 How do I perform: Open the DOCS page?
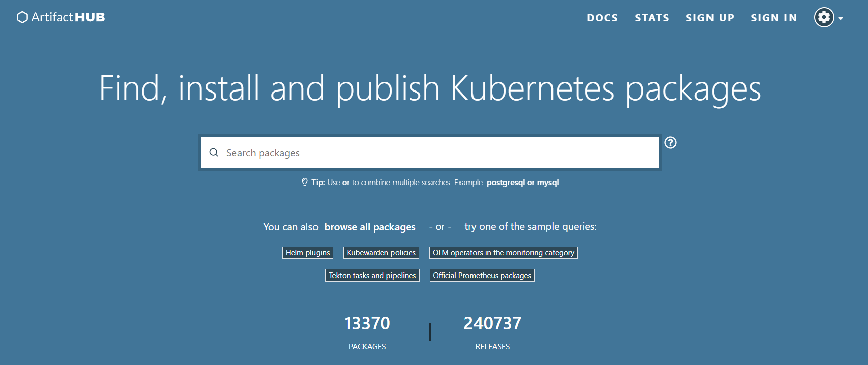602,18
